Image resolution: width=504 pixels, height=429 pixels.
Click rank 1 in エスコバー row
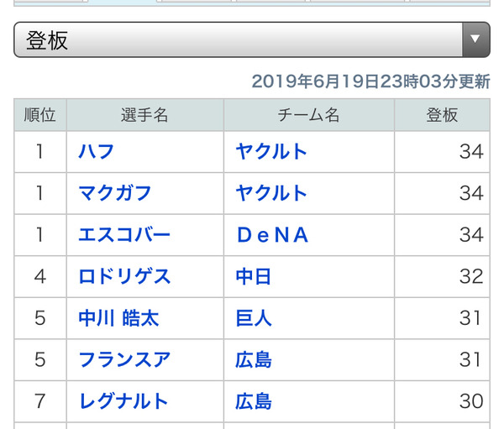pos(39,234)
